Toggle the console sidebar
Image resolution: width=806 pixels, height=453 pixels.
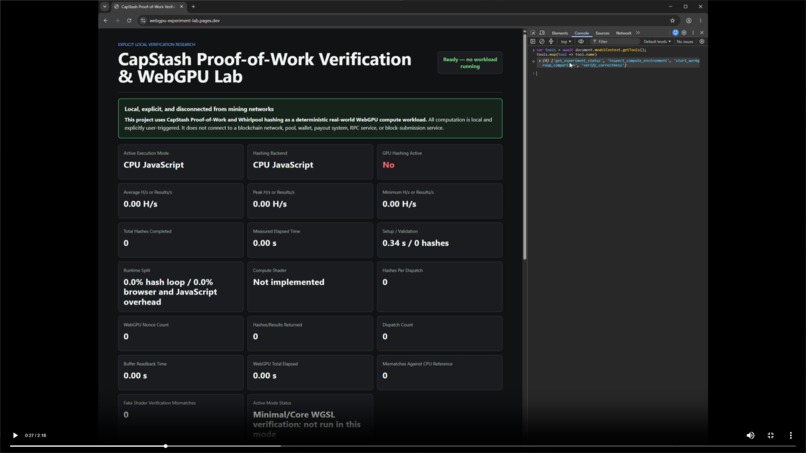point(533,42)
